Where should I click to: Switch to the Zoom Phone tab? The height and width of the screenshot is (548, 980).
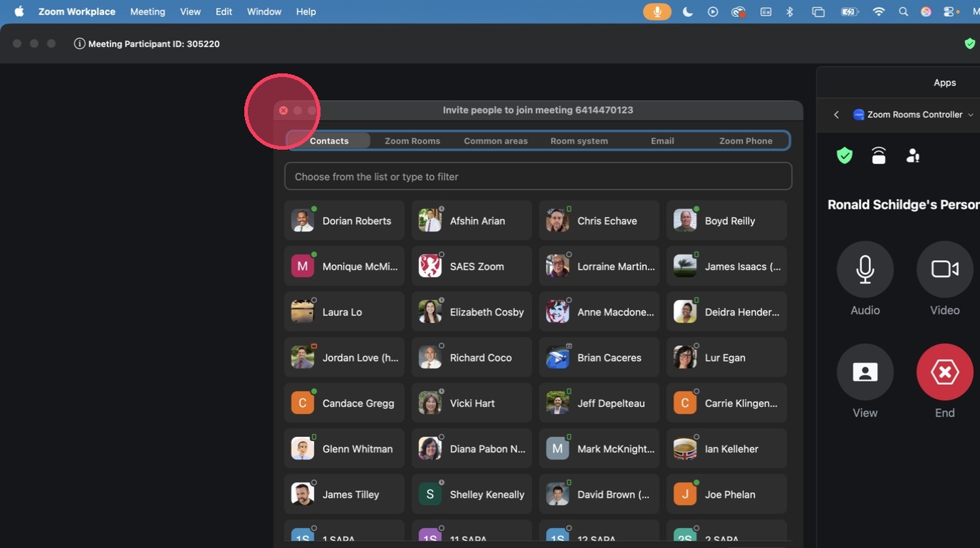pyautogui.click(x=746, y=140)
